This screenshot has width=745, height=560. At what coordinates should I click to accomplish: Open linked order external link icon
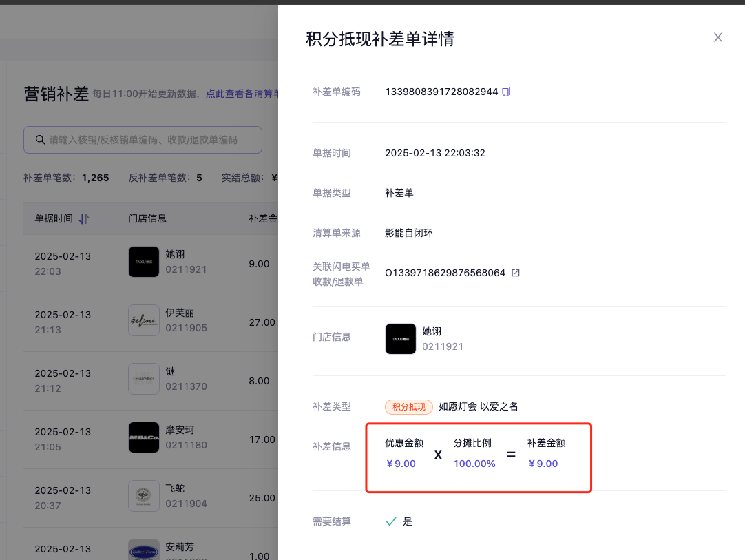tap(516, 273)
